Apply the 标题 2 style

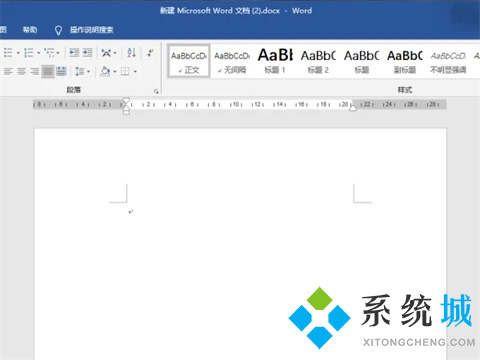pos(318,61)
